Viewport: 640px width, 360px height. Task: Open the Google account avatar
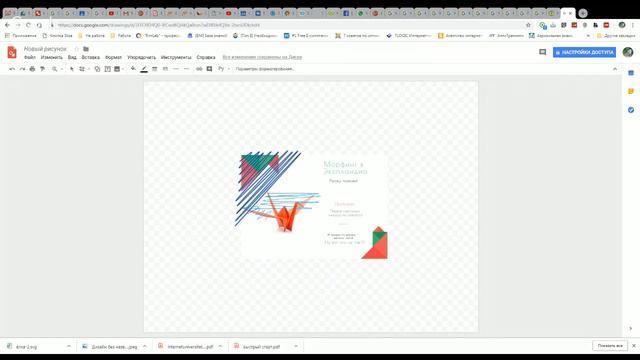628,52
